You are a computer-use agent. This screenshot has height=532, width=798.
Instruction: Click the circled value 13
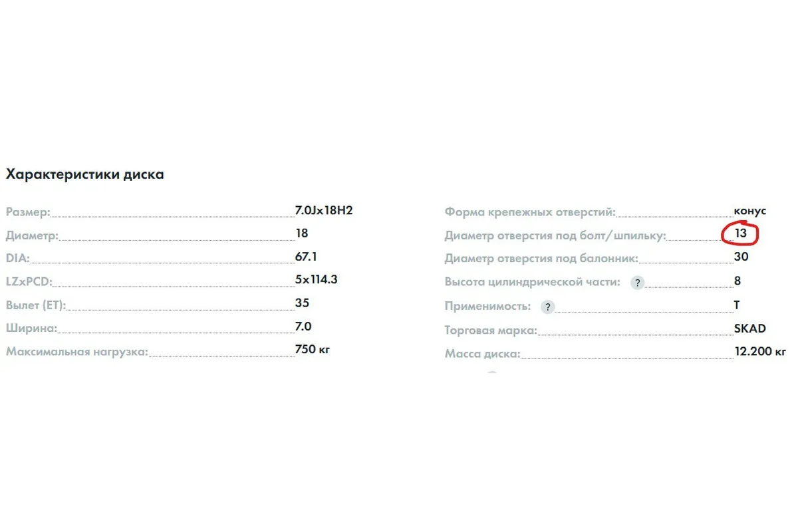740,234
